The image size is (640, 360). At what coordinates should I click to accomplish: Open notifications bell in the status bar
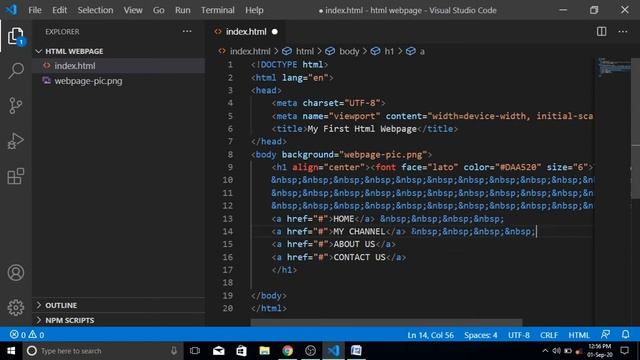tap(625, 335)
